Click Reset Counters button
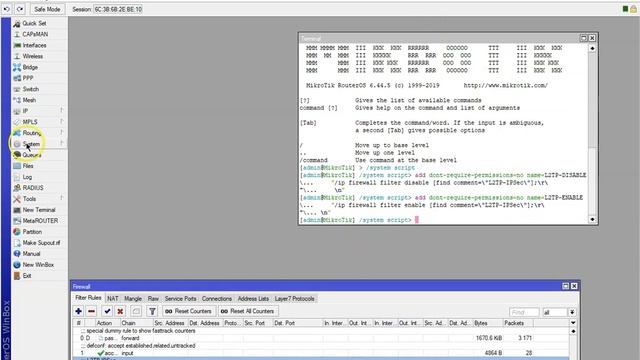The width and height of the screenshot is (640, 360). point(188,311)
